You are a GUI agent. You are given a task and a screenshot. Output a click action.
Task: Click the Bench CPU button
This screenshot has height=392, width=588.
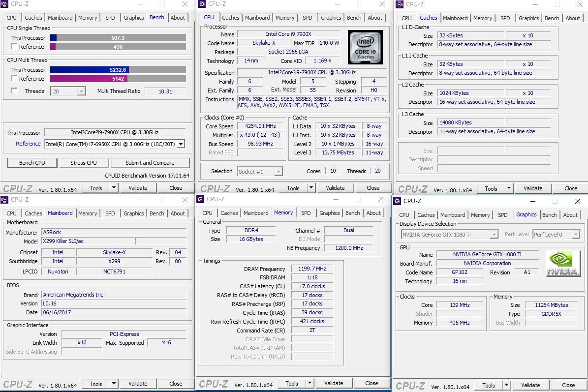pyautogui.click(x=32, y=163)
